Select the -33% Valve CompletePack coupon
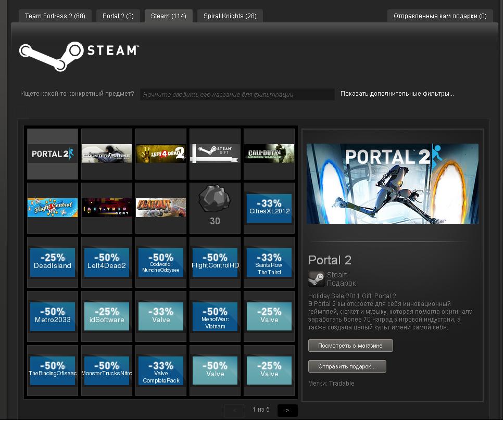Screen dimensions: 504x421 pos(161,370)
